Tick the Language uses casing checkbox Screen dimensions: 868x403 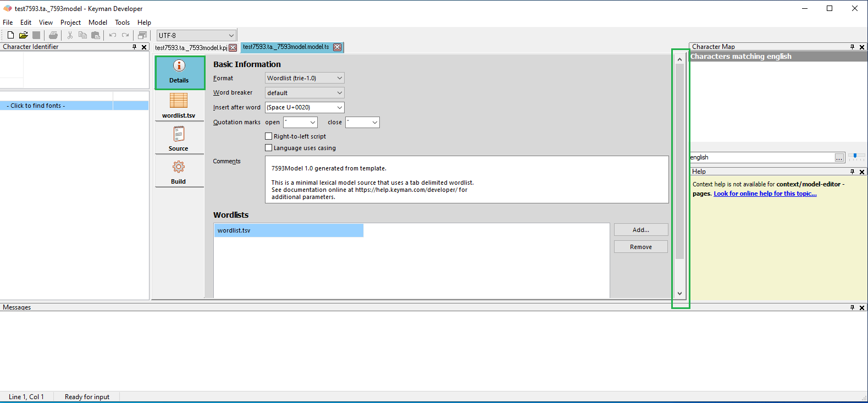269,148
